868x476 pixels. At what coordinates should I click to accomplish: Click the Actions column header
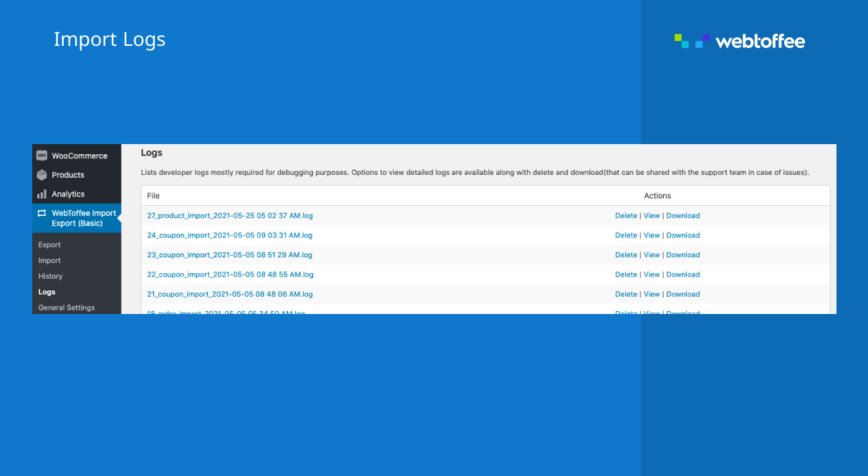click(657, 196)
